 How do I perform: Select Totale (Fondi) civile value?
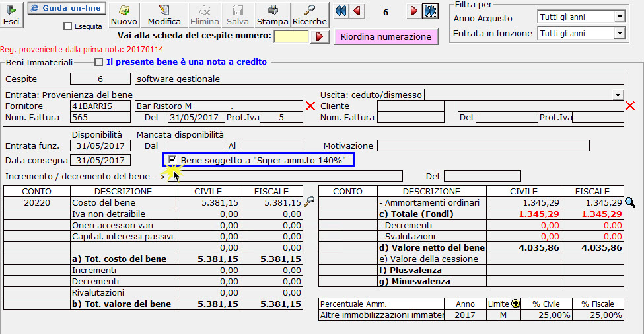click(x=524, y=214)
